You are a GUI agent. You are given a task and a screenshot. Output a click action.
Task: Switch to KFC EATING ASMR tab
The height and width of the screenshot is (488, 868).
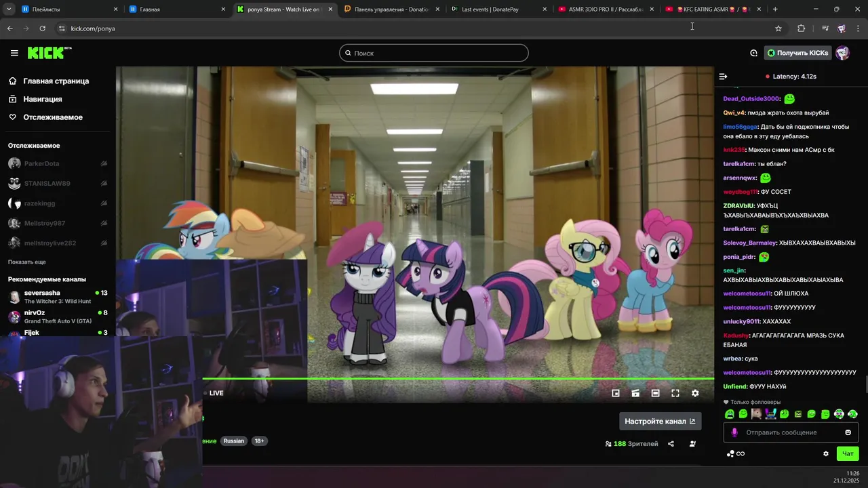point(713,9)
